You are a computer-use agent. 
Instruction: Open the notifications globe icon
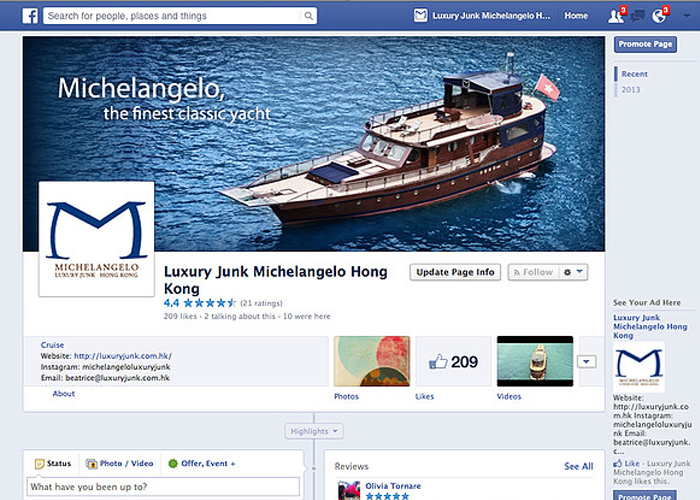658,16
